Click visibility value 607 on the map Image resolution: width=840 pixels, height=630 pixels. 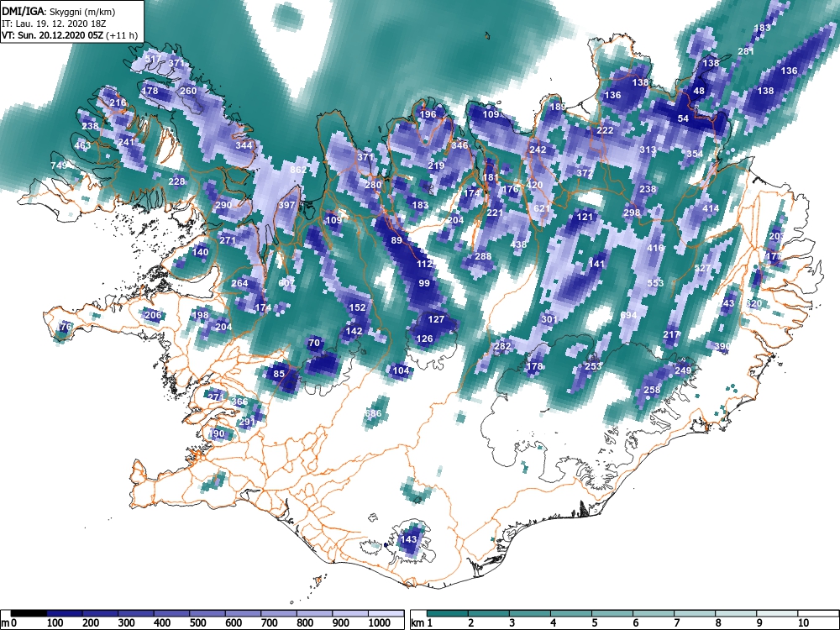click(287, 283)
